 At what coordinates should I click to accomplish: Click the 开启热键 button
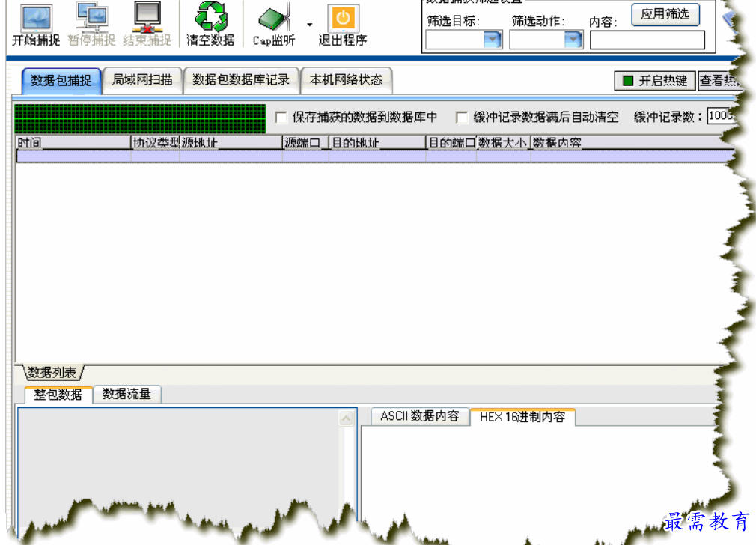(655, 81)
